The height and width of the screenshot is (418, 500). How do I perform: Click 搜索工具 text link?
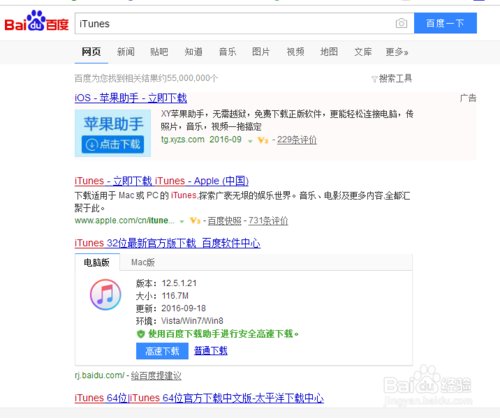[x=395, y=79]
